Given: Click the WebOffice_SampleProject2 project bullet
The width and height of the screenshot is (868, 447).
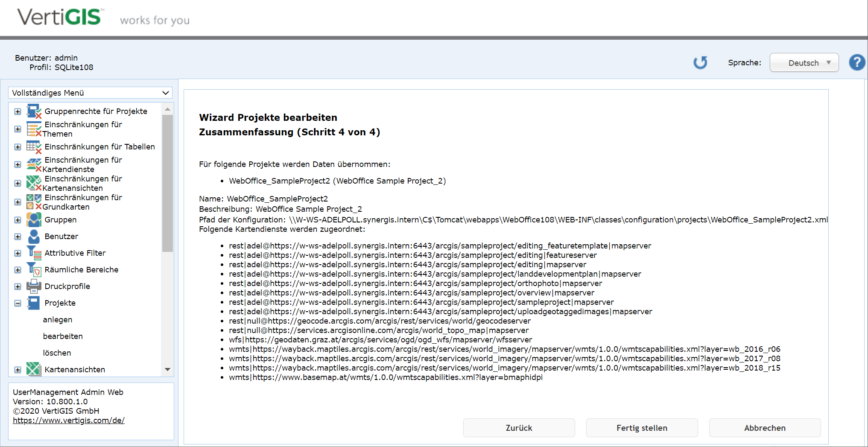Looking at the screenshot, I should 337,181.
